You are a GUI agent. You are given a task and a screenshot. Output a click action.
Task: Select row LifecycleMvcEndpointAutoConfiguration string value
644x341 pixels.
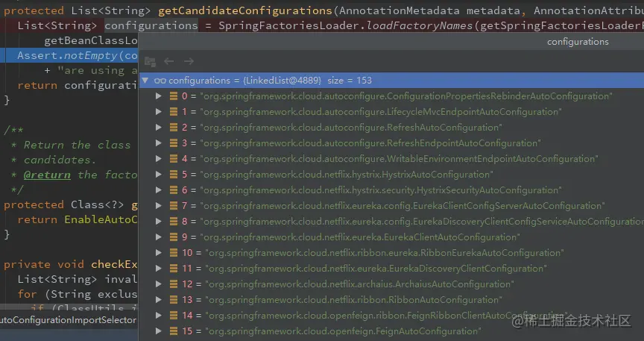(x=381, y=112)
